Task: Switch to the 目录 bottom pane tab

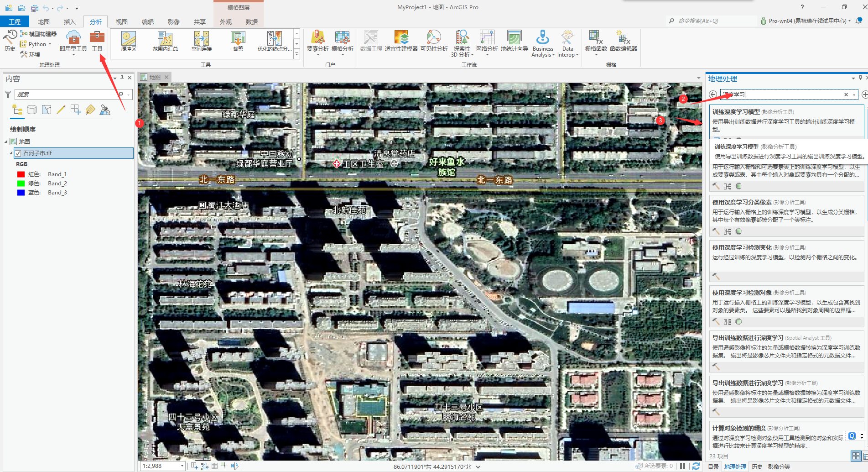Action: click(713, 467)
